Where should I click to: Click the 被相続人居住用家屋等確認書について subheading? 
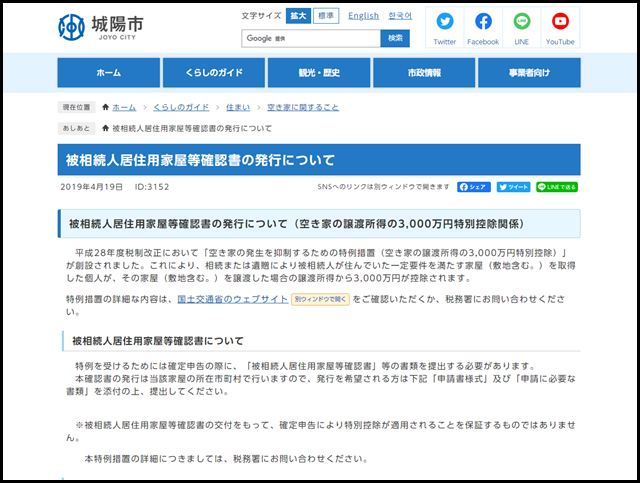click(158, 341)
